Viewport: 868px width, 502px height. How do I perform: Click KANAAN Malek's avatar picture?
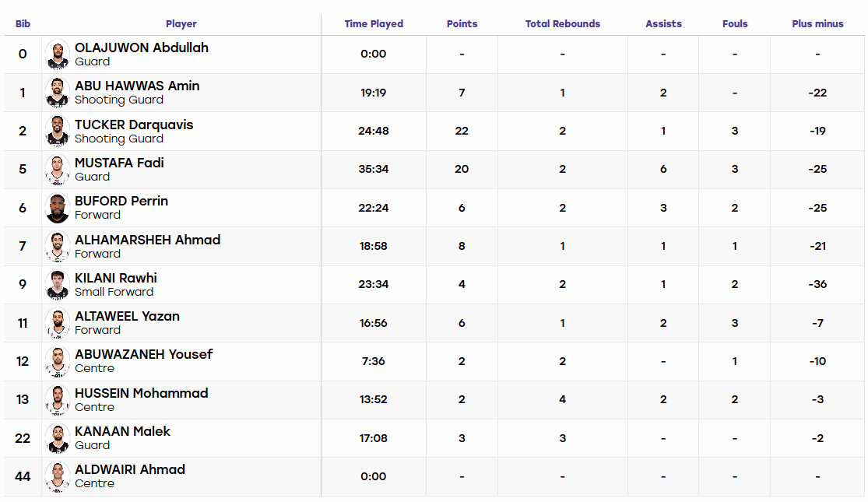tap(58, 438)
